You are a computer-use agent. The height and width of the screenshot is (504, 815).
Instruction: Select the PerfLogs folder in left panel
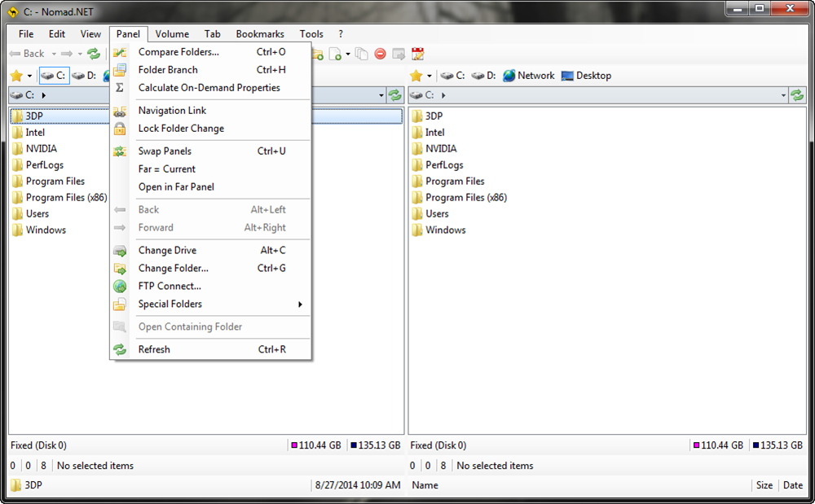(x=38, y=165)
